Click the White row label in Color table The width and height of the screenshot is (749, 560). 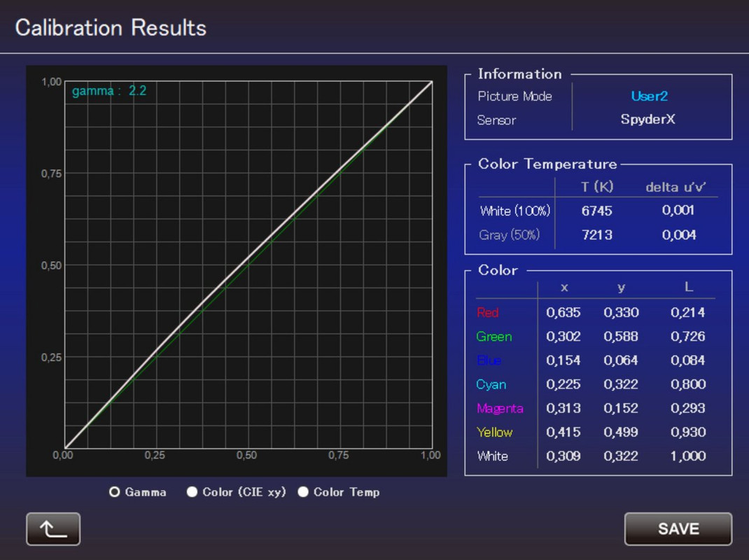[493, 456]
